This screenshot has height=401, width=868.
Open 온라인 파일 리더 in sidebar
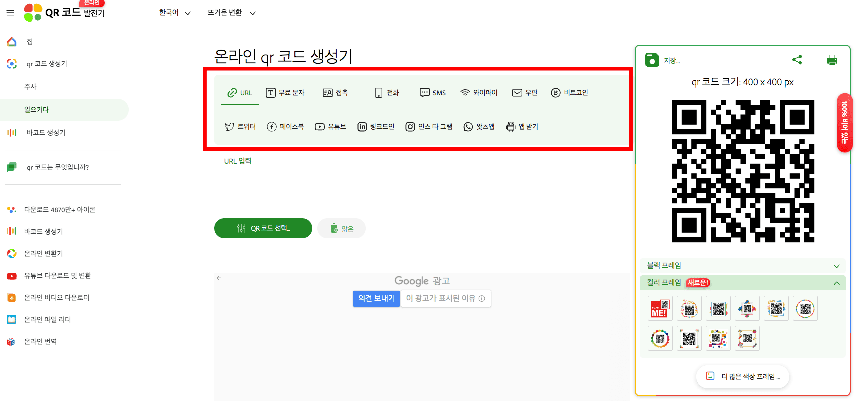[x=48, y=320]
